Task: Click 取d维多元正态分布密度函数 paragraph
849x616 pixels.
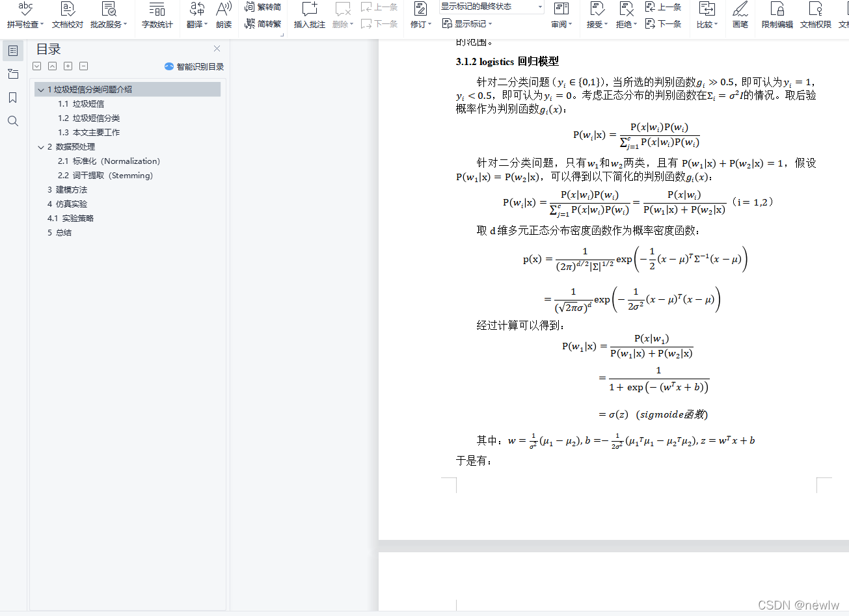Action: [x=588, y=231]
